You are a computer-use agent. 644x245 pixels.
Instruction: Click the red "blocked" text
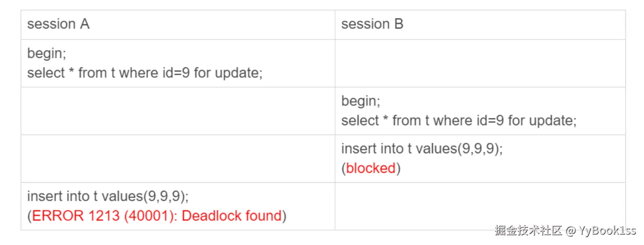click(371, 168)
